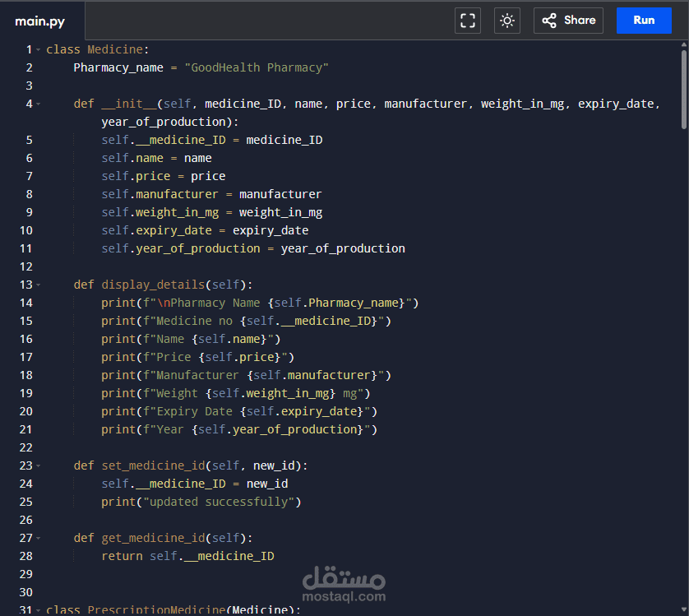
Task: Fold the set_medicine_id method arrow
Action: [38, 465]
